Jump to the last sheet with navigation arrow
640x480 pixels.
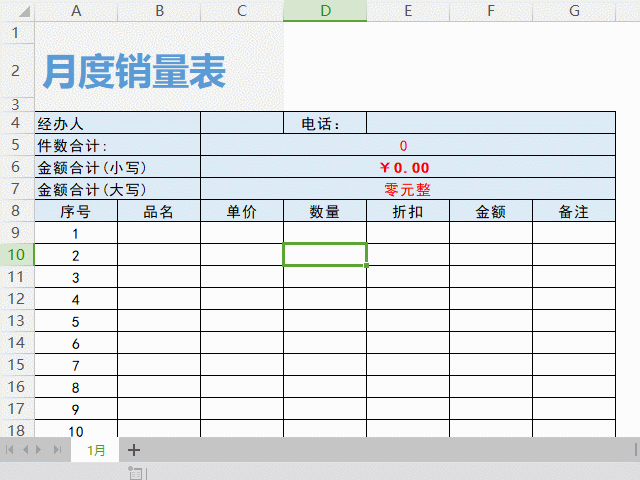[x=57, y=449]
